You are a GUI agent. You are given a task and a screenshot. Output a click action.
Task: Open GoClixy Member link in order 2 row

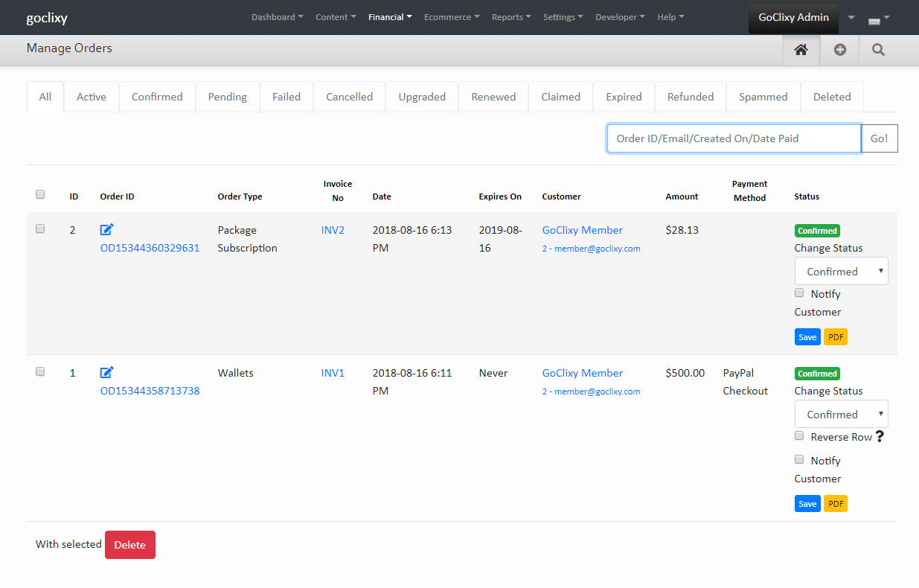click(583, 230)
